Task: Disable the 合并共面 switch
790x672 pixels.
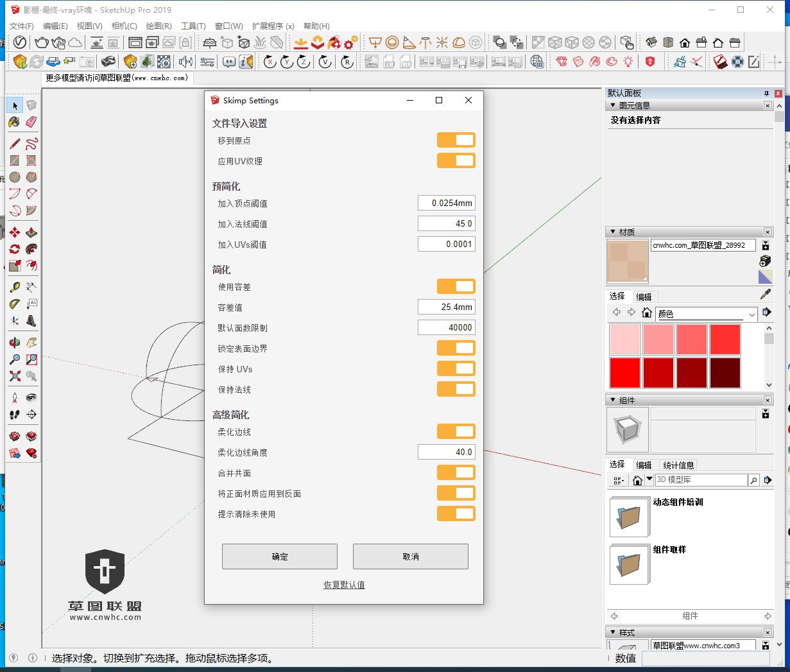Action: (456, 472)
